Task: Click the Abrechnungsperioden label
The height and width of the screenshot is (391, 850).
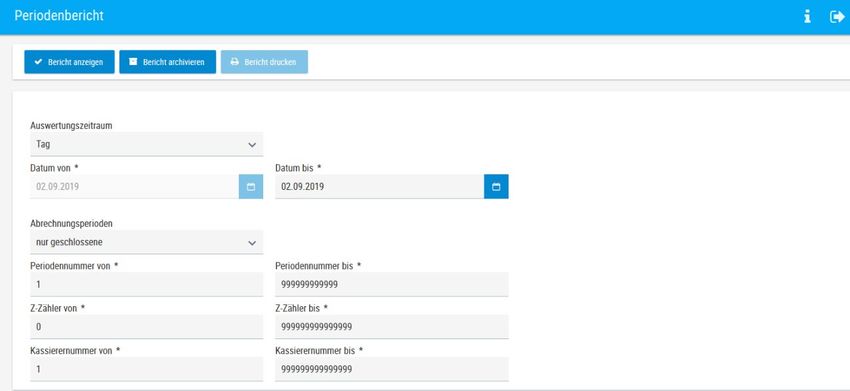Action: click(71, 223)
